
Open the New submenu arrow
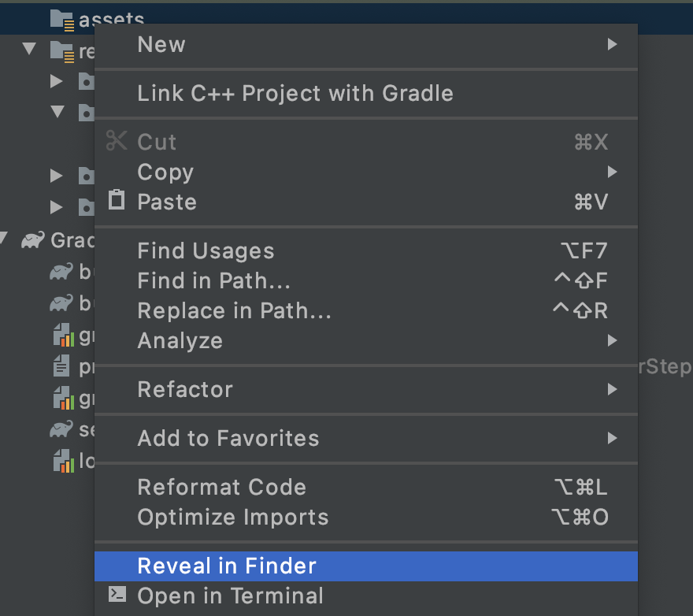[612, 45]
